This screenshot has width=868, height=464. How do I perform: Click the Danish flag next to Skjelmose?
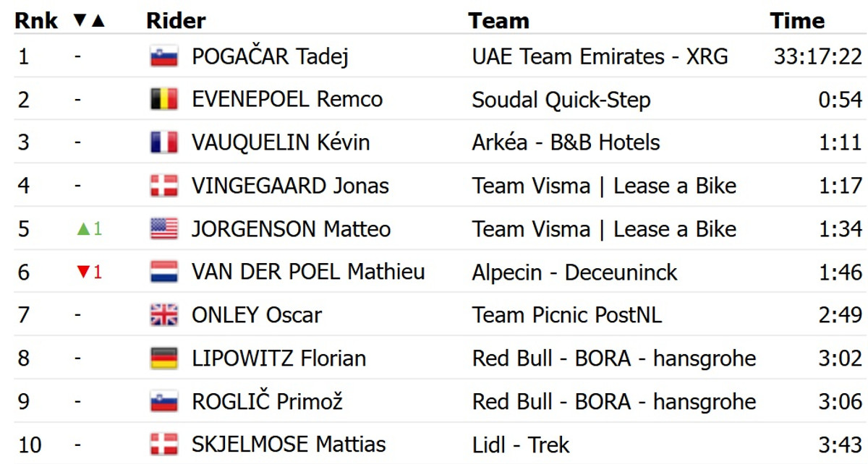click(x=164, y=444)
